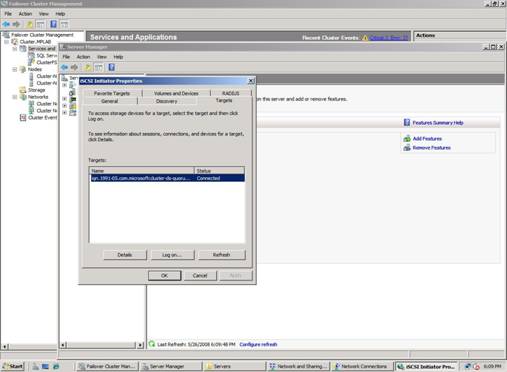This screenshot has width=507, height=372.
Task: Select the Targets tab
Action: pyautogui.click(x=224, y=100)
